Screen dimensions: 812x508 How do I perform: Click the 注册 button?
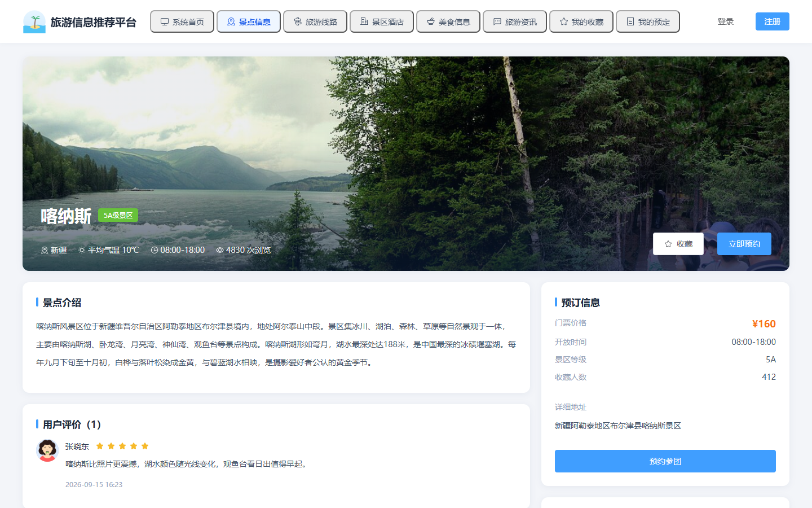pos(773,21)
